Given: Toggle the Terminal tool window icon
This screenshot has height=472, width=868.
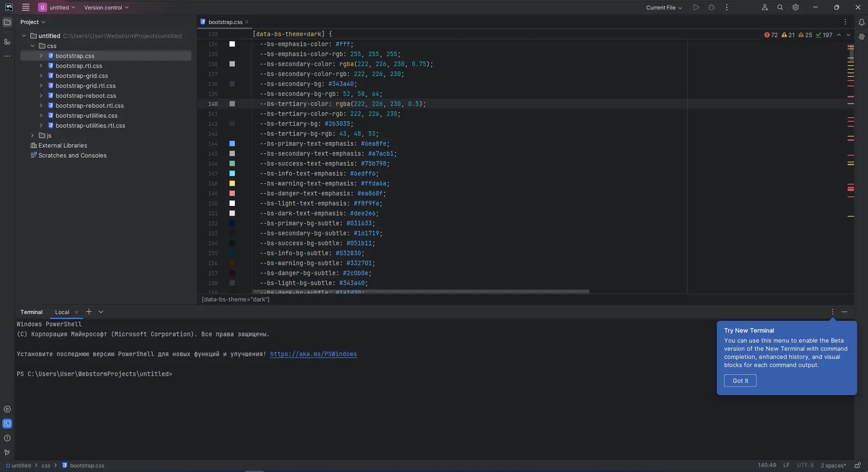Looking at the screenshot, I should pyautogui.click(x=7, y=424).
